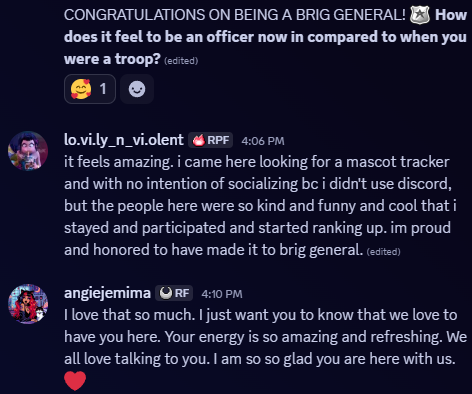Viewport: 472px width, 394px height.
Task: Click the reaction count number 1
Action: [x=103, y=89]
